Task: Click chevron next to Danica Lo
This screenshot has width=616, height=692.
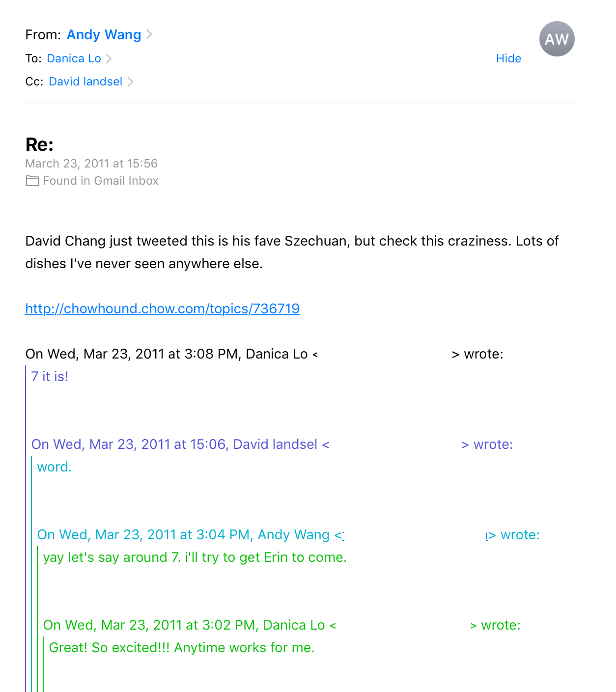Action: 109,58
